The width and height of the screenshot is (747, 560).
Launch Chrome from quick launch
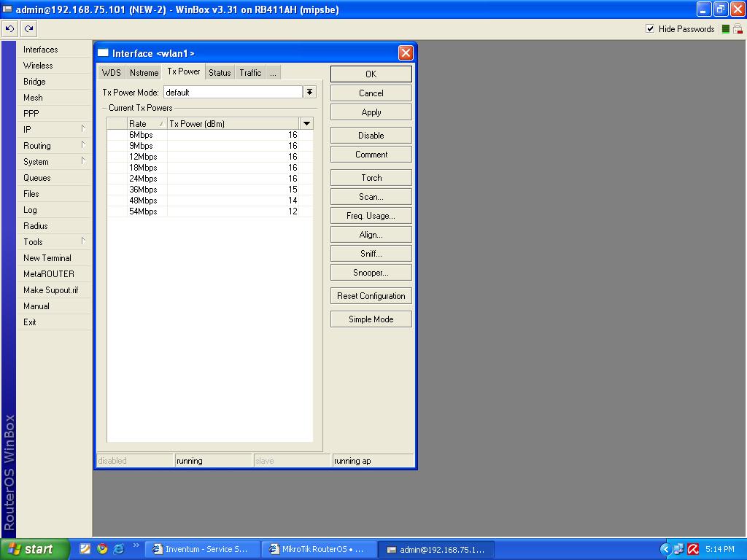pos(102,549)
